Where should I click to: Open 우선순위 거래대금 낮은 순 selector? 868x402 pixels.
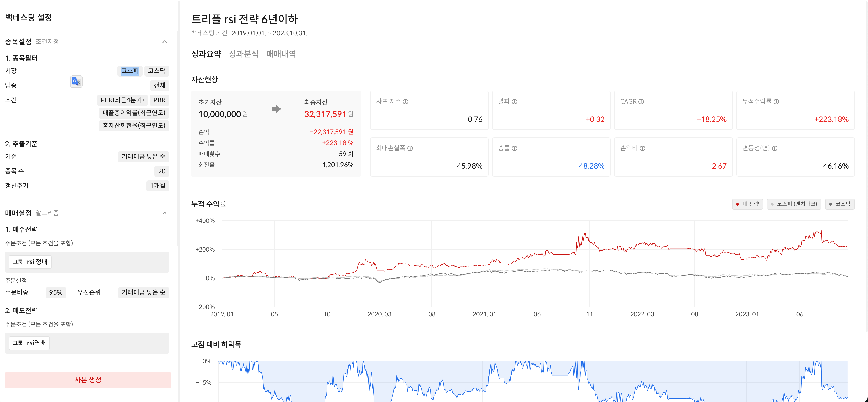tap(143, 293)
